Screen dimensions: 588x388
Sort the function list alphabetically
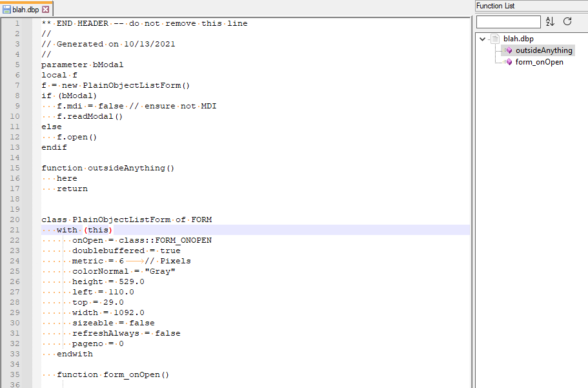click(550, 21)
